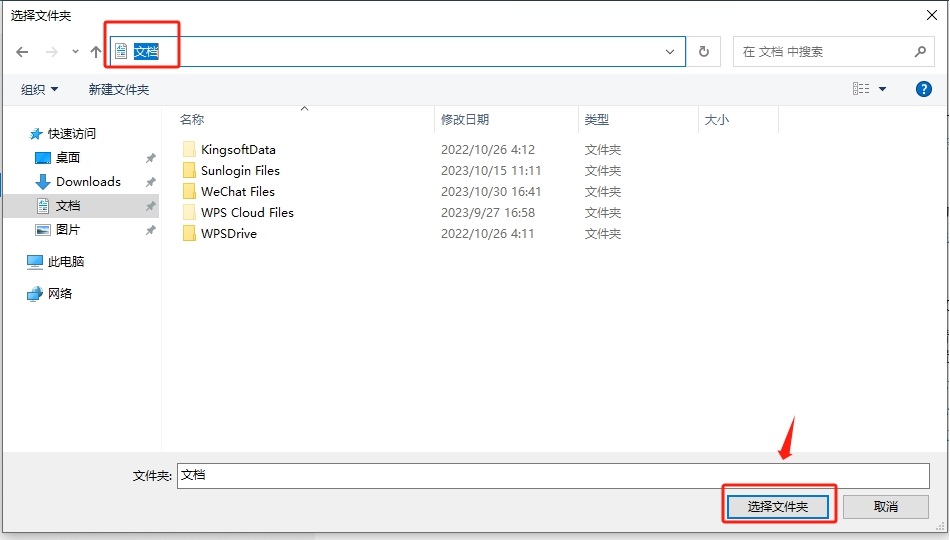950x540 pixels.
Task: Cancel the dialog with 取消
Action: click(886, 507)
